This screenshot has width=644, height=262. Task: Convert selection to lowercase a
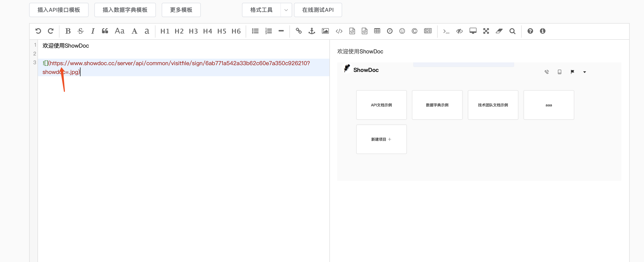coord(147,31)
